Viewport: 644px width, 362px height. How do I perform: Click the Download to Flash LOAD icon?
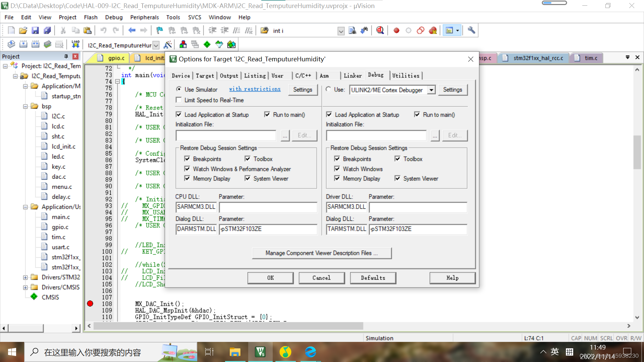[x=75, y=45]
